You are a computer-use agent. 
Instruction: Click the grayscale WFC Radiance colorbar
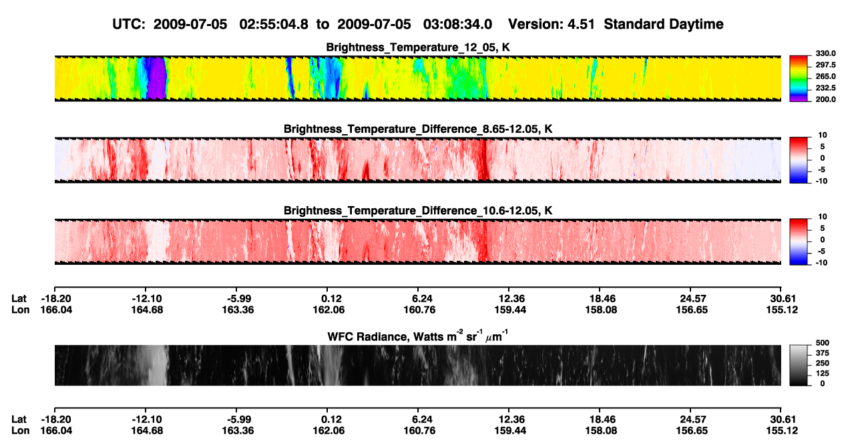[800, 364]
